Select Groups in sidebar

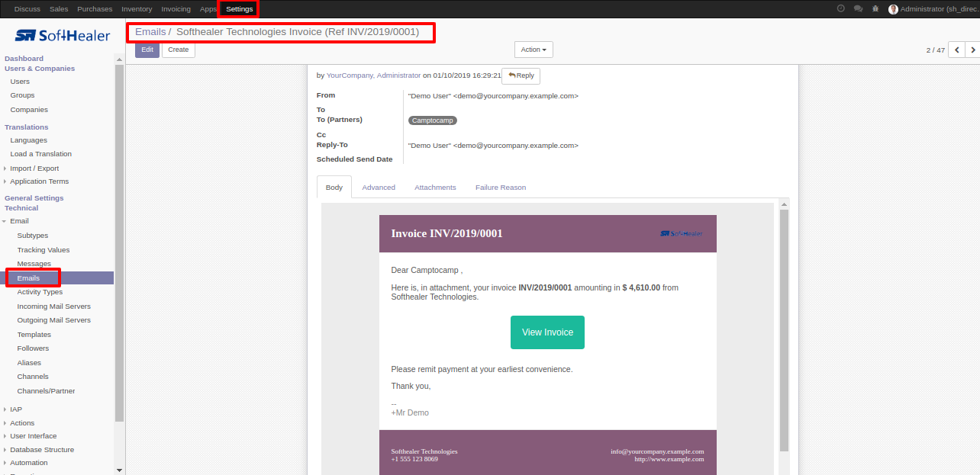click(22, 95)
